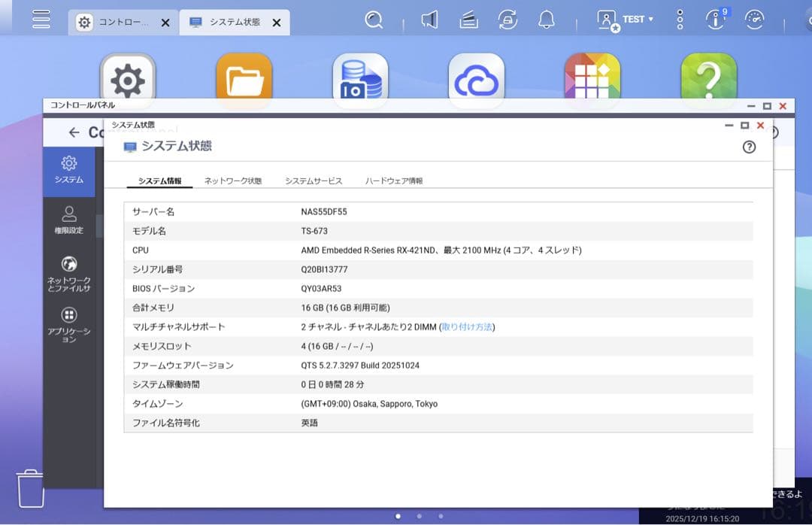Launch File Station using its desktop icon

click(x=244, y=75)
